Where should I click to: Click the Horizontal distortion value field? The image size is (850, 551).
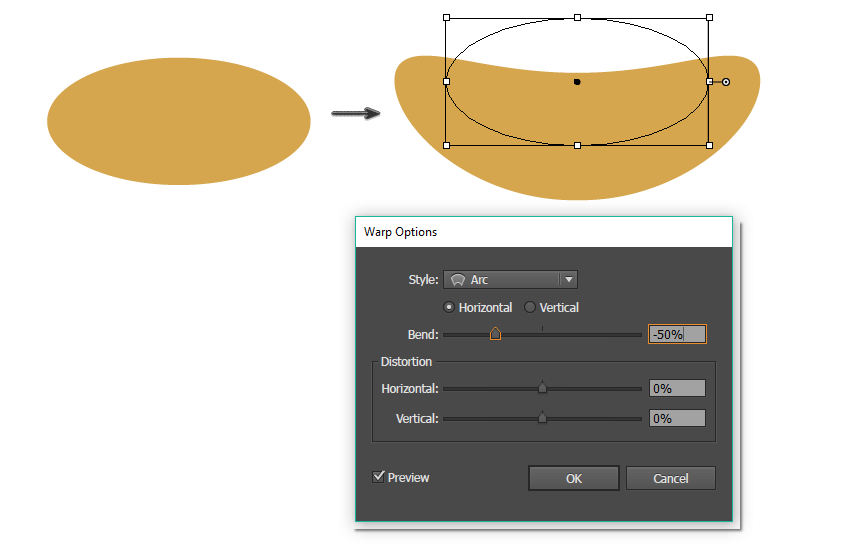(x=677, y=388)
